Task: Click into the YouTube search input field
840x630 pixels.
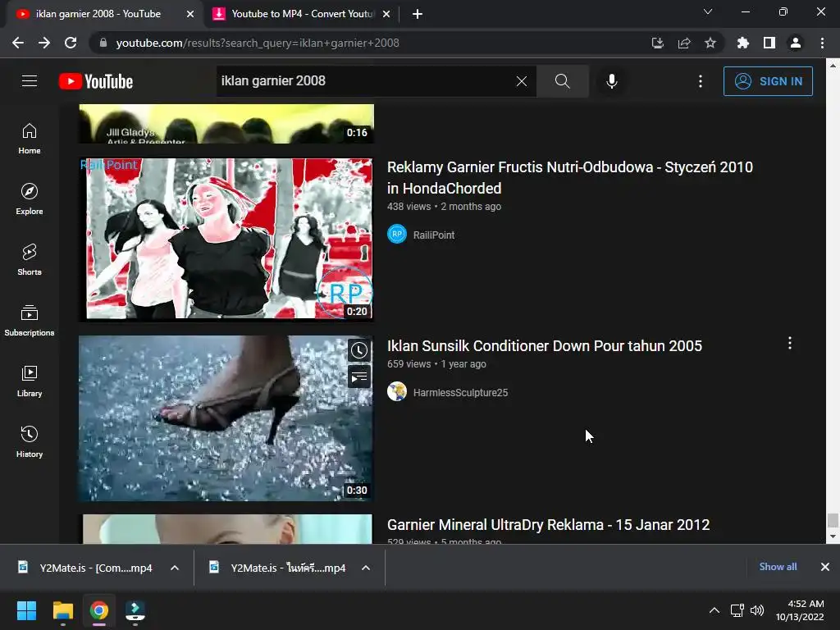Action: pyautogui.click(x=364, y=81)
